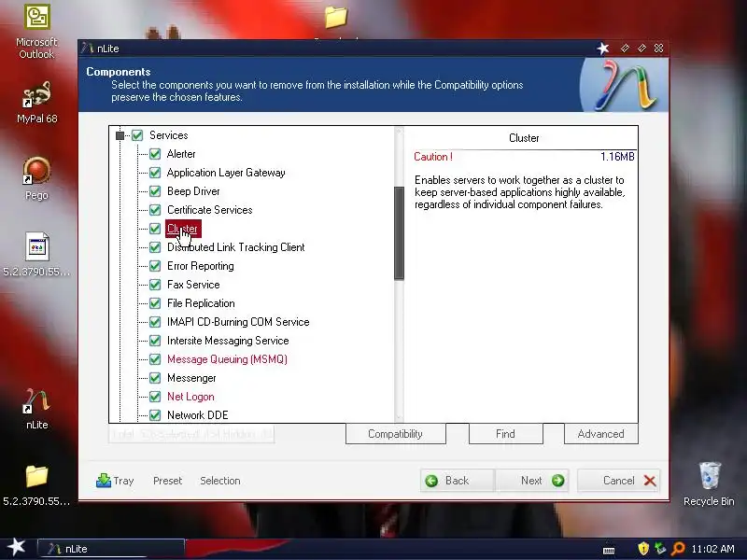
Task: Click the star icon in nLite title bar
Action: click(x=603, y=49)
